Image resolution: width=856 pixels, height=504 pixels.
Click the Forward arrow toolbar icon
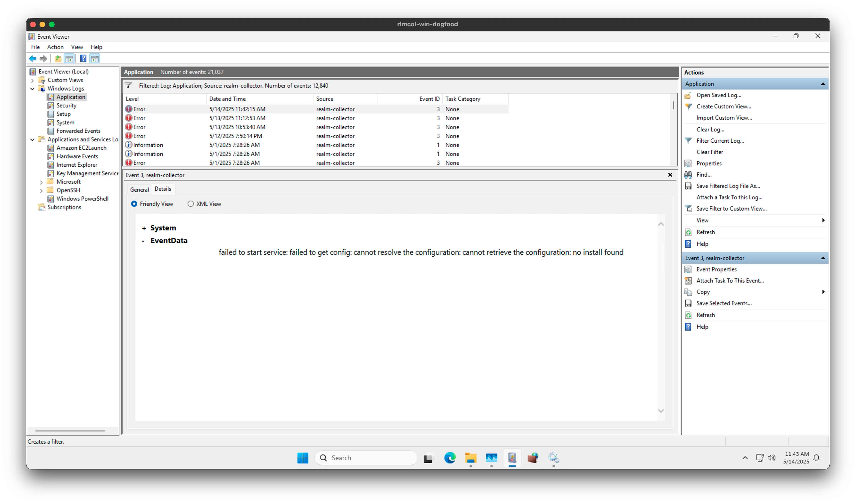point(43,59)
